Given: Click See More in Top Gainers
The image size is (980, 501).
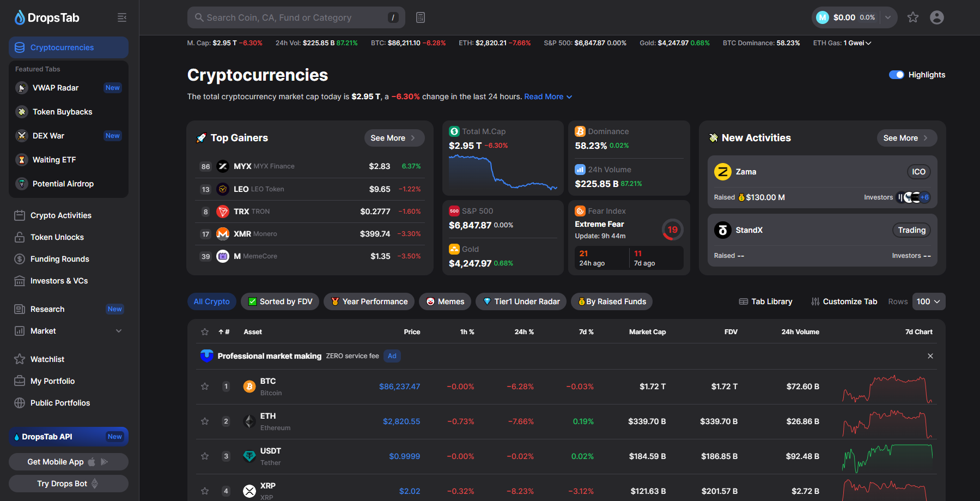Looking at the screenshot, I should [393, 138].
